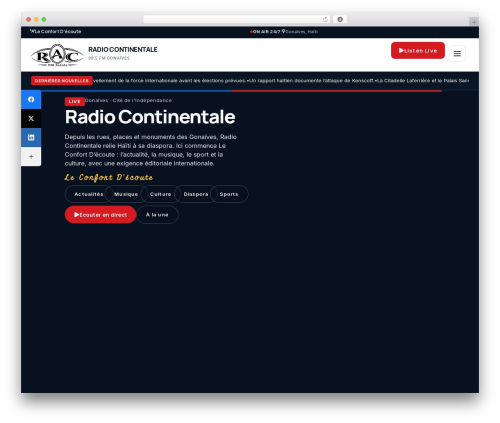500x423 pixels.
Task: Share page on Facebook
Action: pos(31,99)
